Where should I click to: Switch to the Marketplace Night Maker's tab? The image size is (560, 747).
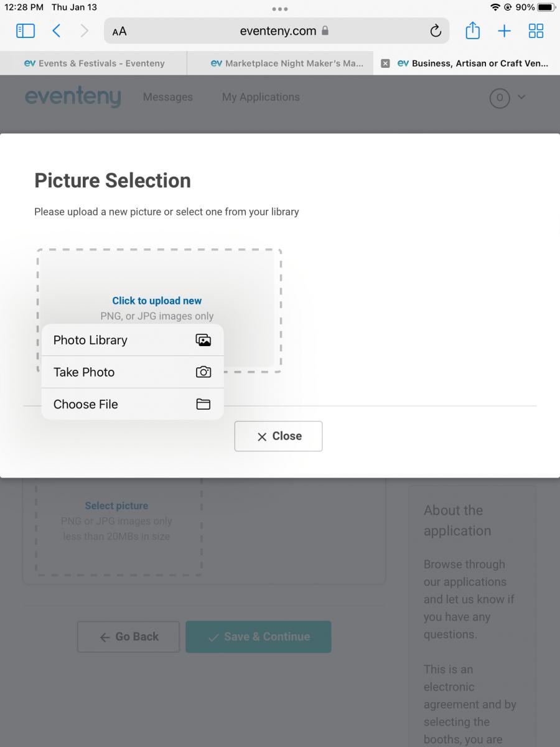(x=280, y=63)
